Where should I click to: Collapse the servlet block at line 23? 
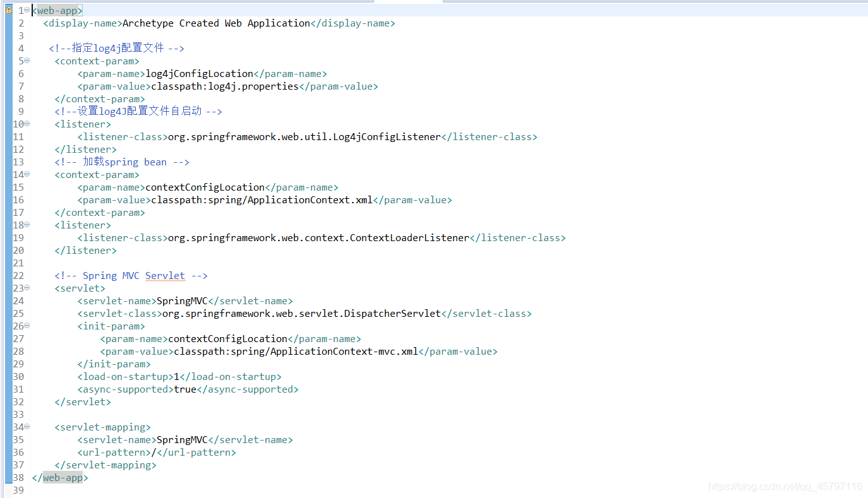26,288
